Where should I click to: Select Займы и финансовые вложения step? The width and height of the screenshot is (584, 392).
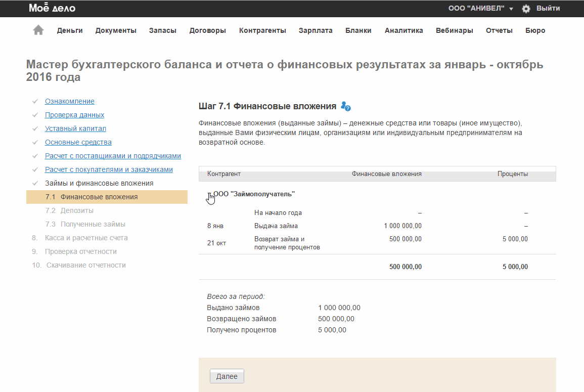tap(99, 183)
